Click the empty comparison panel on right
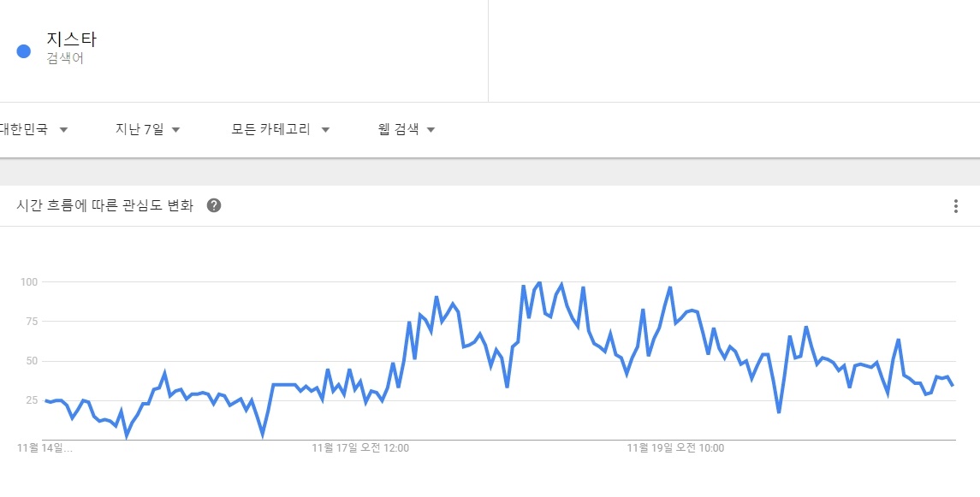The height and width of the screenshot is (497, 980). (733, 51)
